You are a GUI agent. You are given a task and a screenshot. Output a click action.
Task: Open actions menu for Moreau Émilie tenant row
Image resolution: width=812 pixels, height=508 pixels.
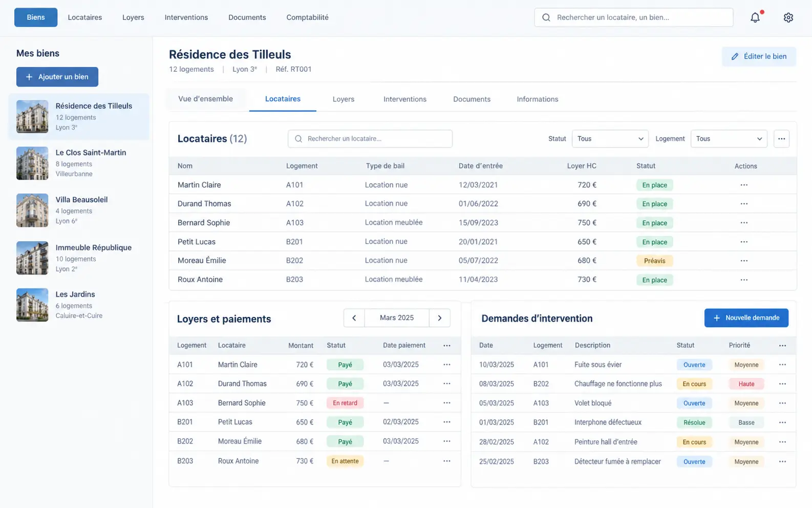(744, 261)
